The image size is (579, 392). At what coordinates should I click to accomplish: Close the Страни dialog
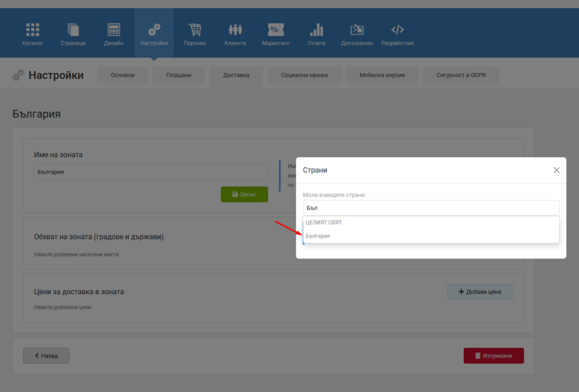point(556,170)
